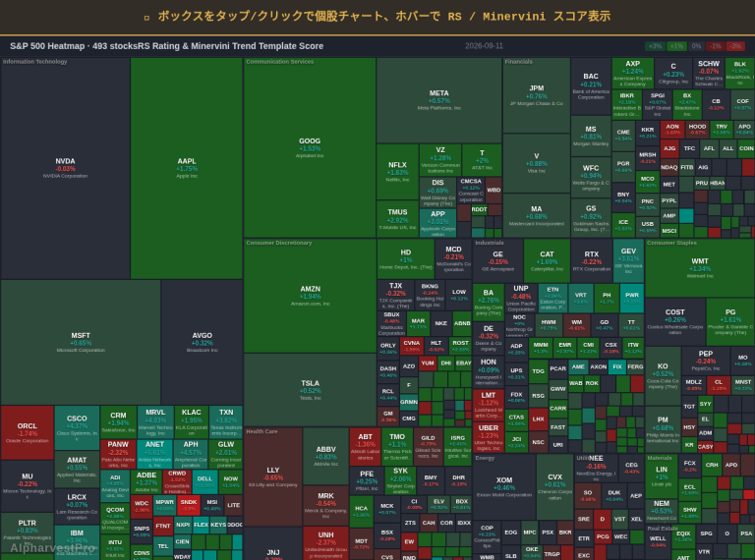Select the MSFT Microsoft Corporation tile
The height and width of the screenshot is (560, 755).
(81, 342)
